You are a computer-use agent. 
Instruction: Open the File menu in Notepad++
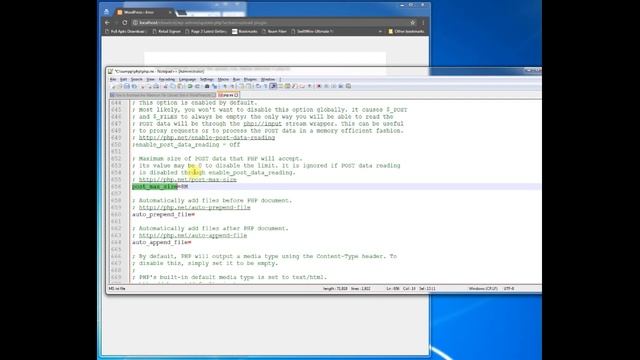(113, 79)
